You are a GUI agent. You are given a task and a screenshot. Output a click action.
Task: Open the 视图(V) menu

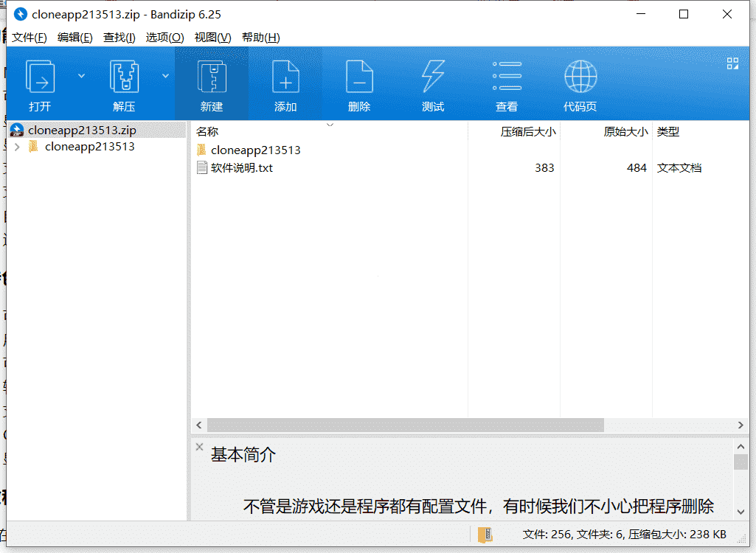click(212, 38)
